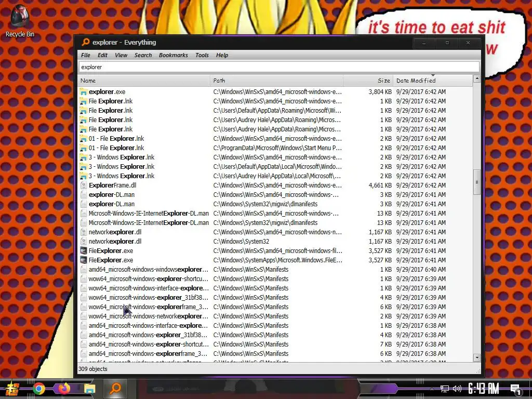Sort results by Path column header
The image size is (532, 399).
[x=276, y=81]
